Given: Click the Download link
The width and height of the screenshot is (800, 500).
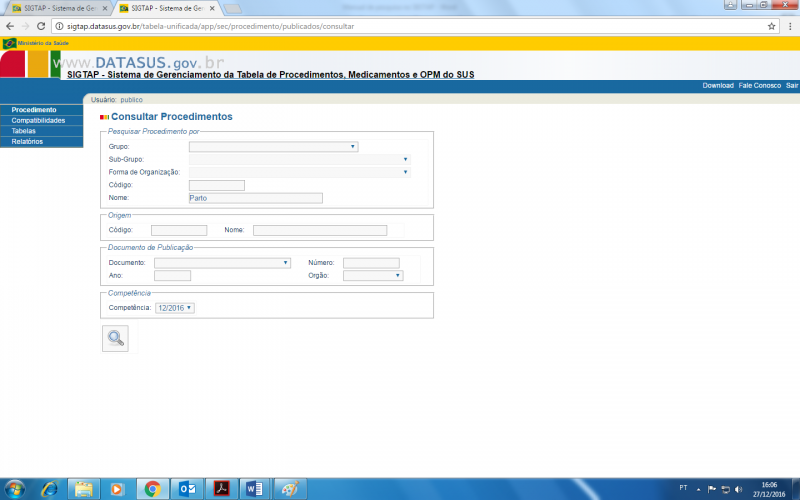Looking at the screenshot, I should (718, 86).
